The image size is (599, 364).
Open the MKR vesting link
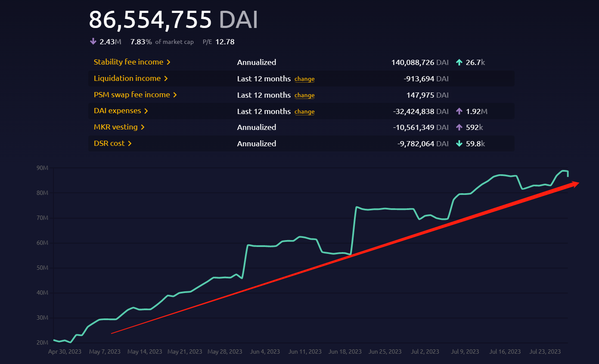point(119,127)
